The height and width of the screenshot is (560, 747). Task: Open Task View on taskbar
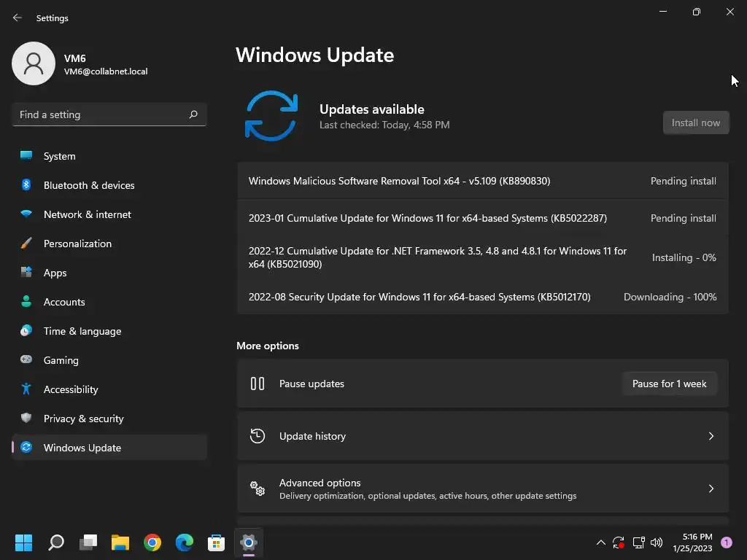[88, 542]
